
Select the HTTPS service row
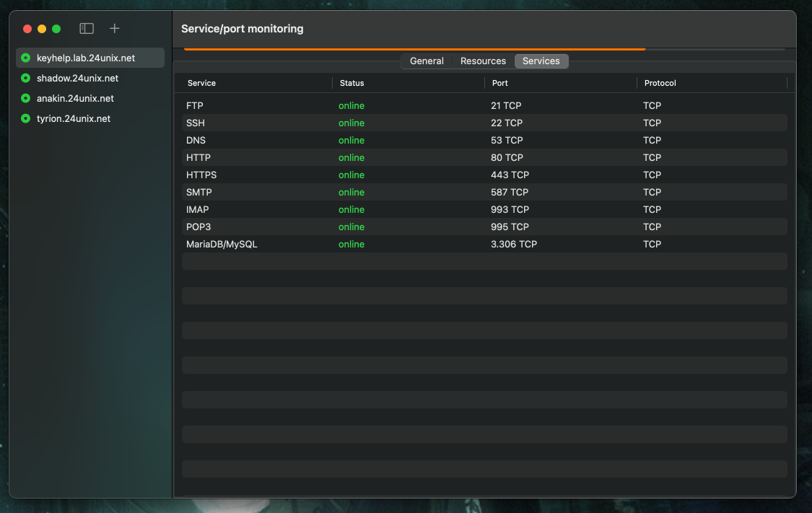[484, 175]
